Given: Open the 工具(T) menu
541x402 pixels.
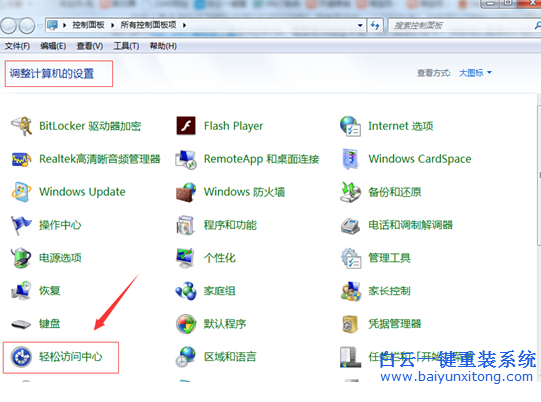Looking at the screenshot, I should [x=127, y=46].
